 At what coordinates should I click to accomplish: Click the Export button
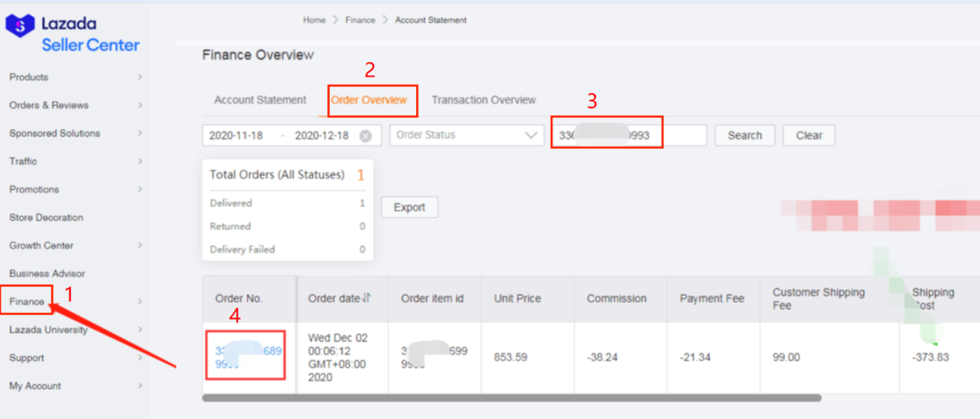410,207
